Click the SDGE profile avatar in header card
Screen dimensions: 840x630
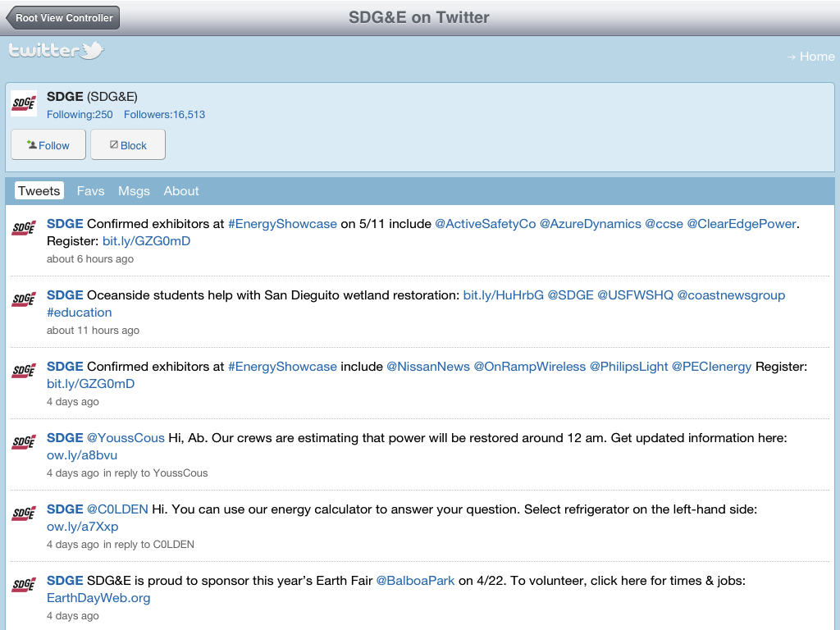tap(24, 103)
